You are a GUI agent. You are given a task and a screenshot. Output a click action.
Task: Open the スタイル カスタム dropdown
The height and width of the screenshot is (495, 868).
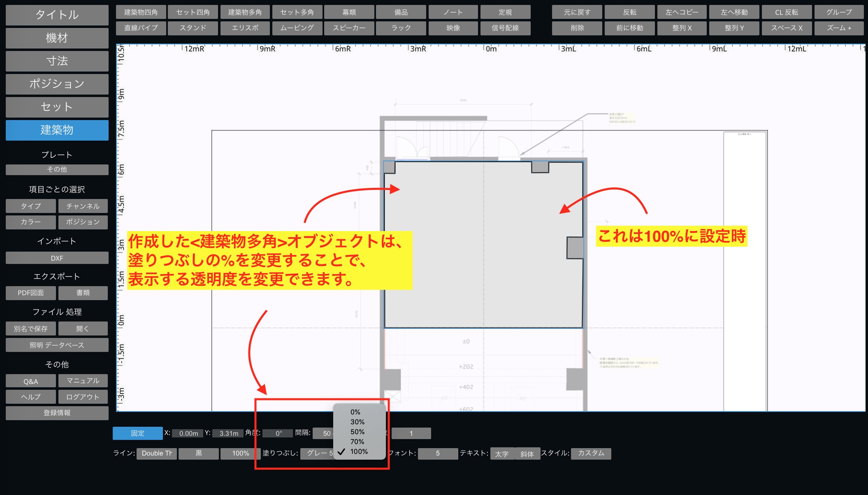(591, 453)
